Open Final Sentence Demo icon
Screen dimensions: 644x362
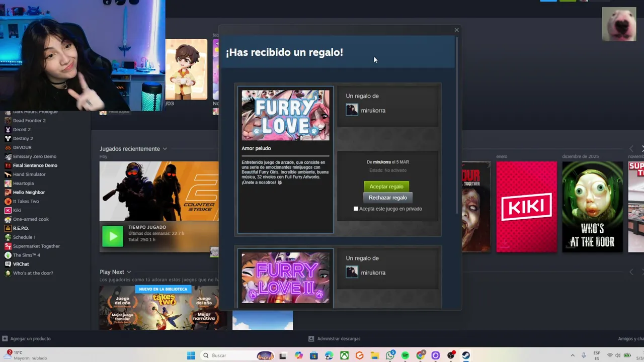pyautogui.click(x=8, y=165)
